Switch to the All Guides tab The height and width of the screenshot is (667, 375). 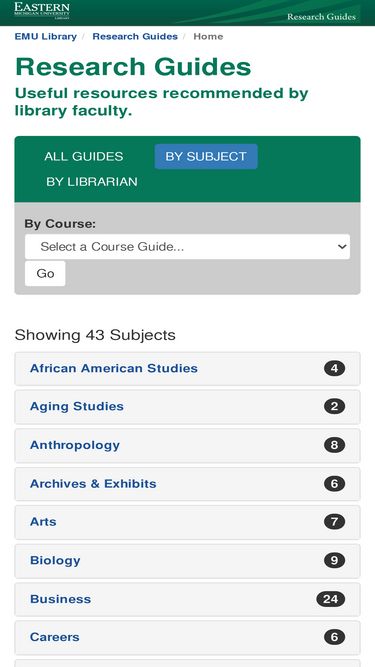pos(84,157)
